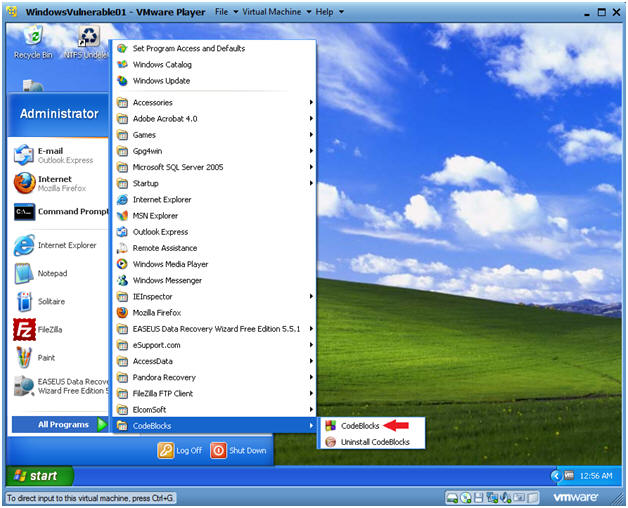Screen dimensions: 628x508
Task: Click the FileZilla icon in recent programs
Action: [24, 329]
